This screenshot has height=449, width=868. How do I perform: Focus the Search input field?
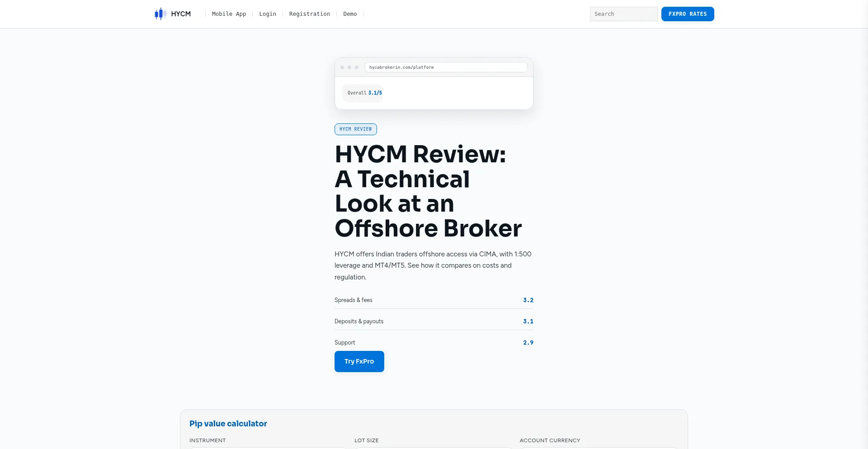point(624,14)
